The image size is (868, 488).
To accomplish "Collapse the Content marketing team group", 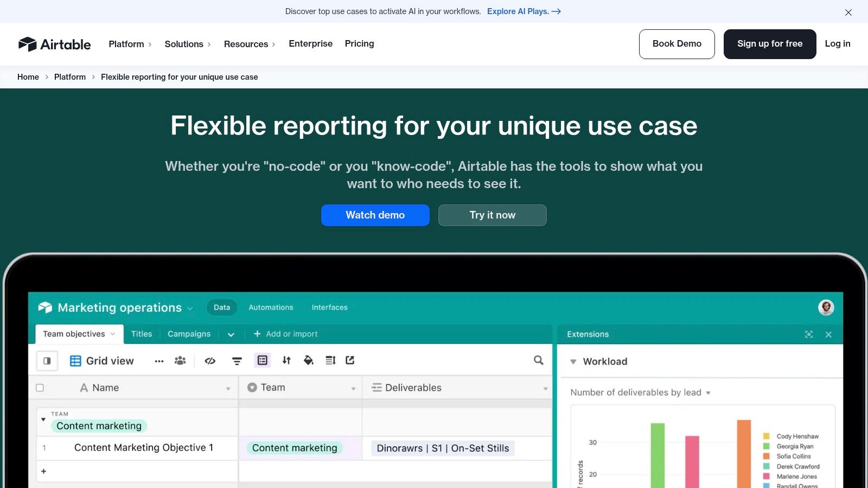I will pyautogui.click(x=43, y=419).
